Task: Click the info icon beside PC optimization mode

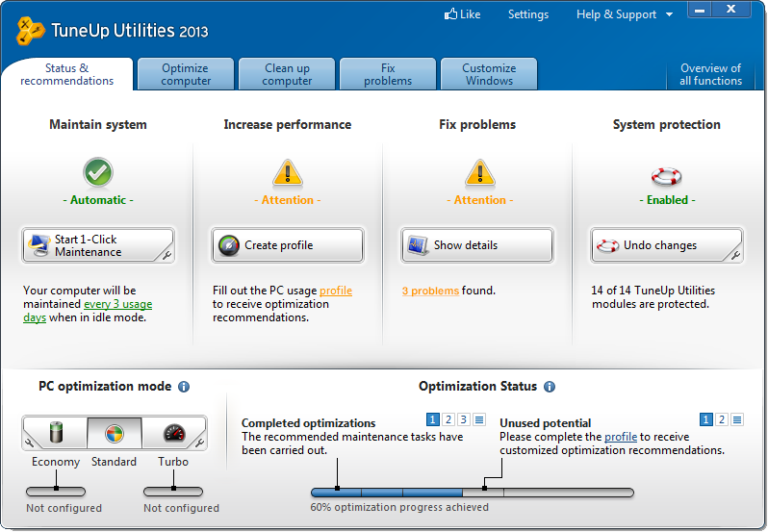Action: pyautogui.click(x=184, y=387)
